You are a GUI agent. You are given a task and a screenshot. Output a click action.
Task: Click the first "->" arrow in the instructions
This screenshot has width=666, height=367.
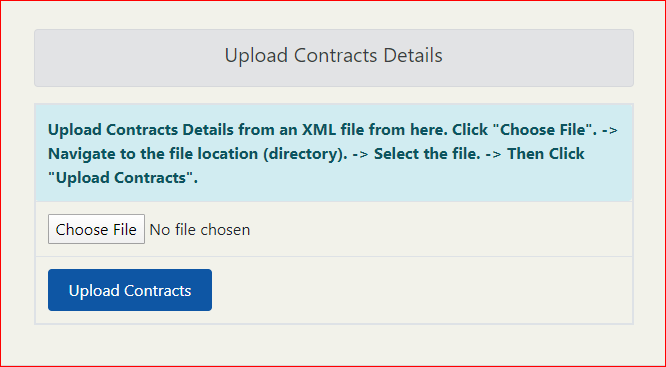pos(610,130)
